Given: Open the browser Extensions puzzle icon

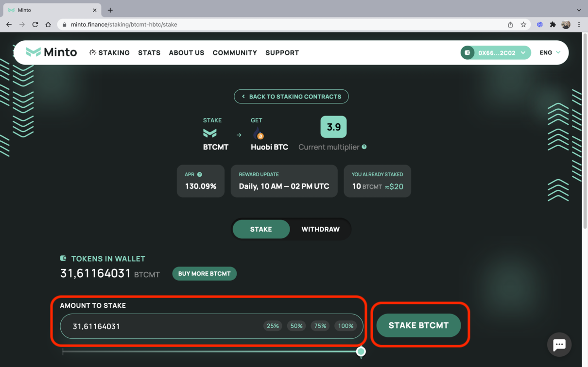Looking at the screenshot, I should pos(553,24).
